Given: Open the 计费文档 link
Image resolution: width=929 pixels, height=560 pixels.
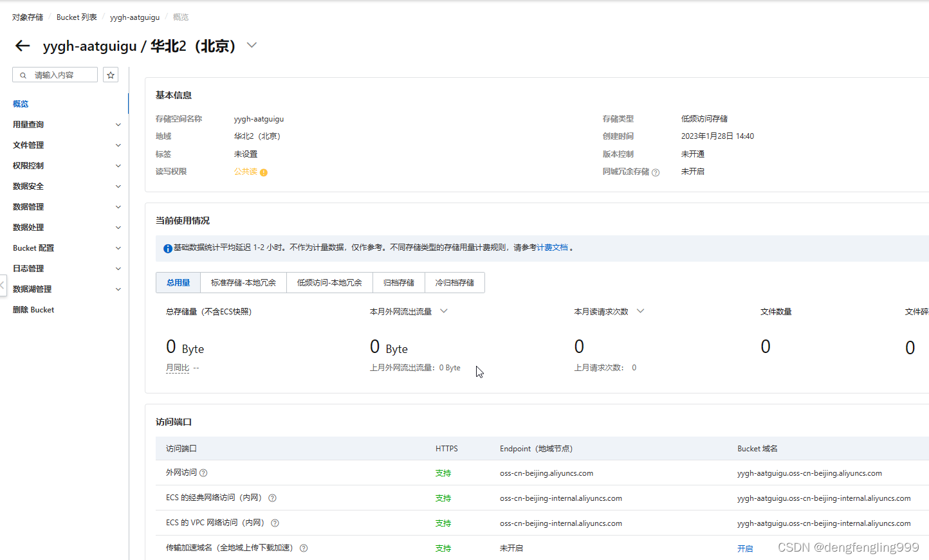Looking at the screenshot, I should point(553,248).
